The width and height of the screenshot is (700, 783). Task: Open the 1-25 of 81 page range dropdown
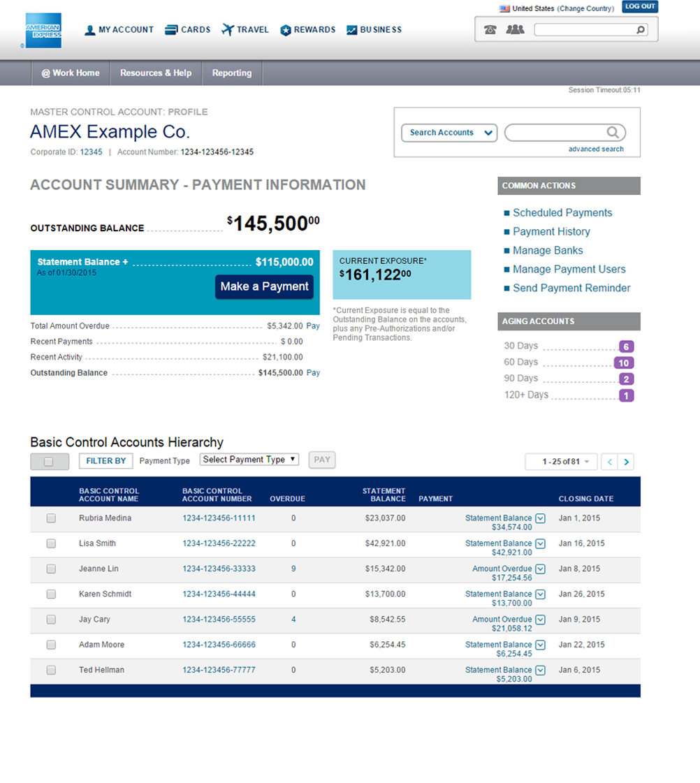pos(561,462)
